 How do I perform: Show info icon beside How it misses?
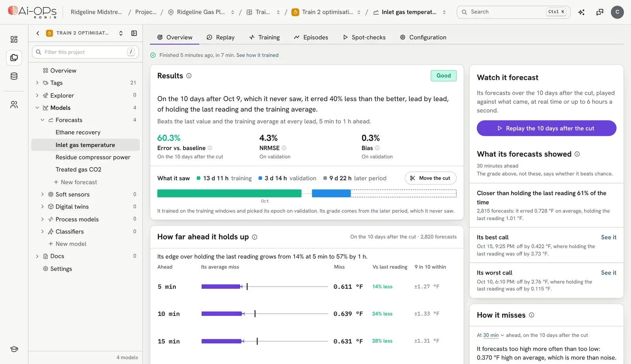click(x=531, y=315)
